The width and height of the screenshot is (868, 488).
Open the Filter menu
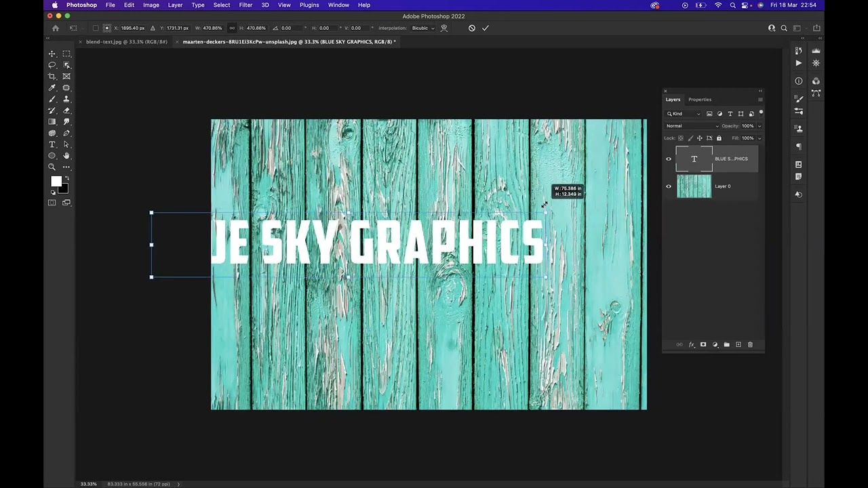[x=245, y=5]
